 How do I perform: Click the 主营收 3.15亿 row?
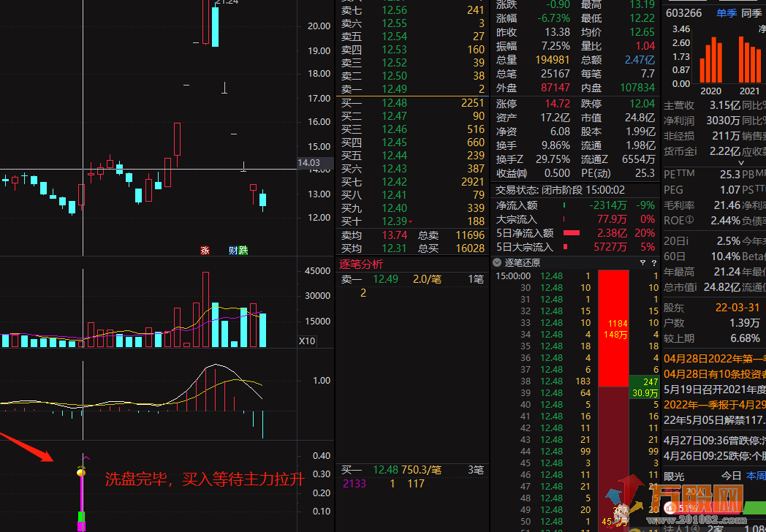pyautogui.click(x=703, y=105)
